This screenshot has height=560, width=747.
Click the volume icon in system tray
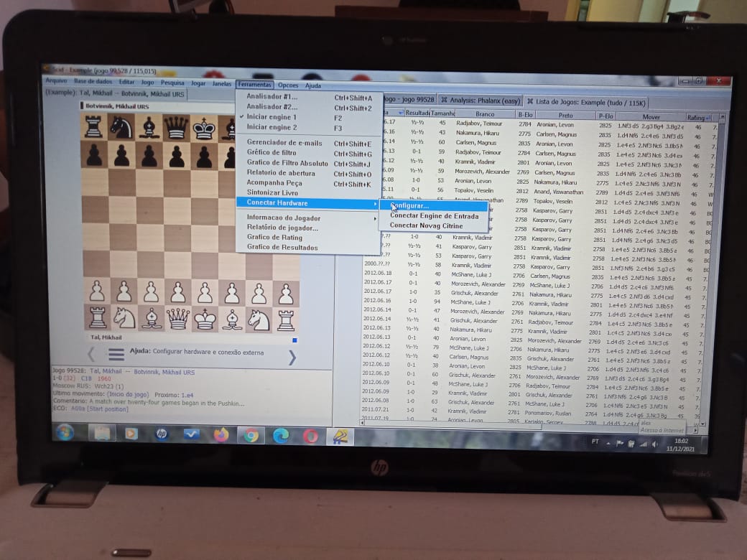pyautogui.click(x=655, y=444)
